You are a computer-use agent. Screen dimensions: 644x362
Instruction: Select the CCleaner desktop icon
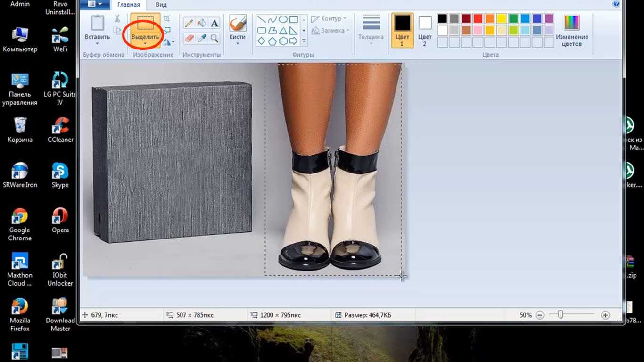(x=60, y=131)
